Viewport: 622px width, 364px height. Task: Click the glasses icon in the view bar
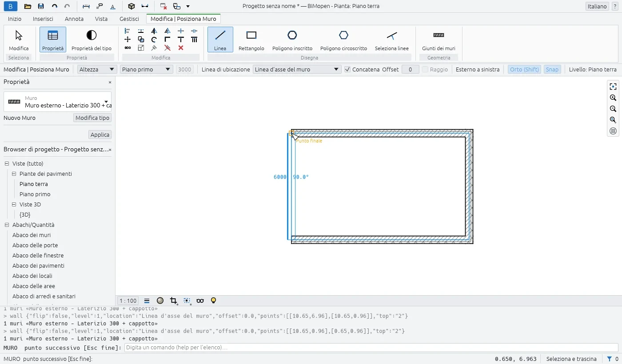(x=200, y=301)
